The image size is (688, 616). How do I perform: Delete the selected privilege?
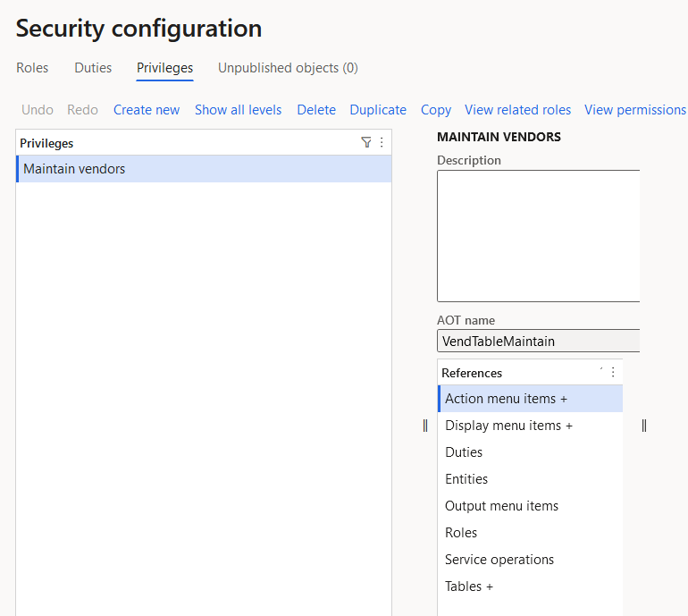pyautogui.click(x=316, y=110)
